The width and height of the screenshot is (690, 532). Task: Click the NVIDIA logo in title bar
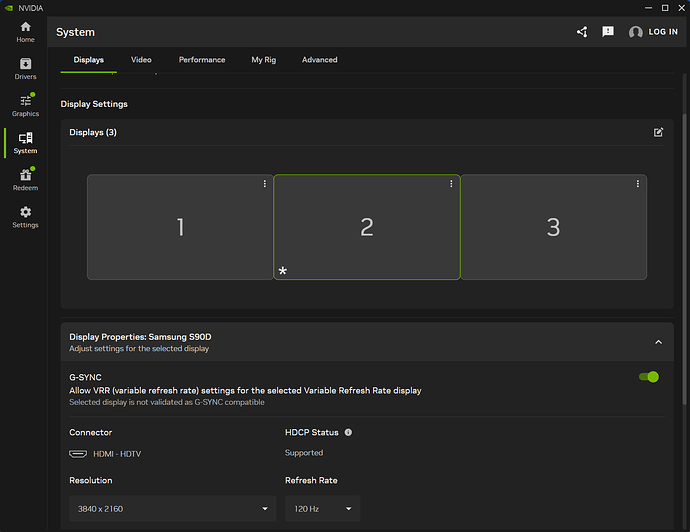coord(9,8)
